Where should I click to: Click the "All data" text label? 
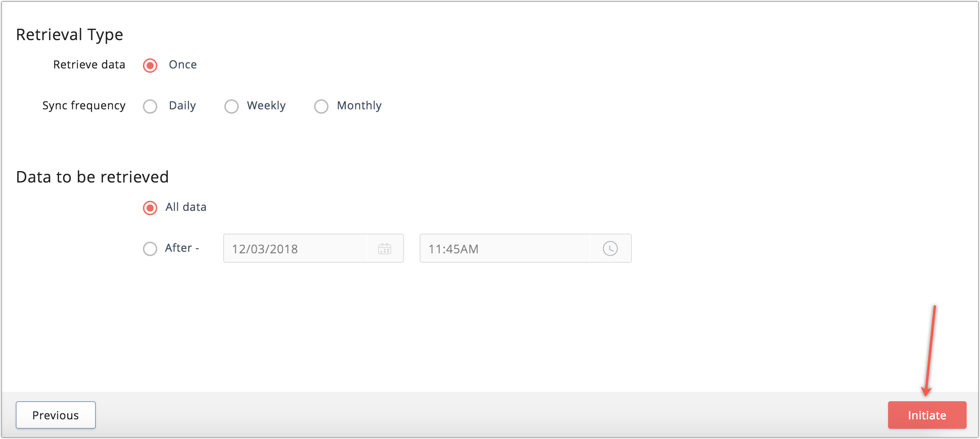186,207
